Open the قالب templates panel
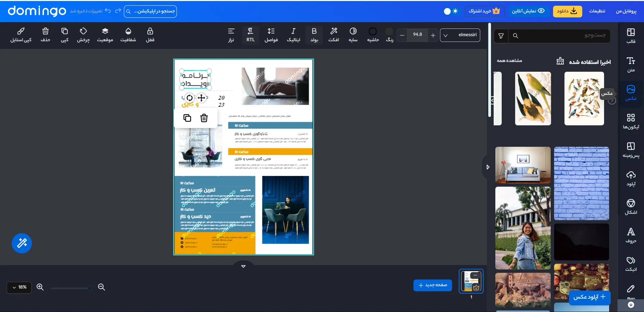This screenshot has width=644, height=312. pos(631,36)
